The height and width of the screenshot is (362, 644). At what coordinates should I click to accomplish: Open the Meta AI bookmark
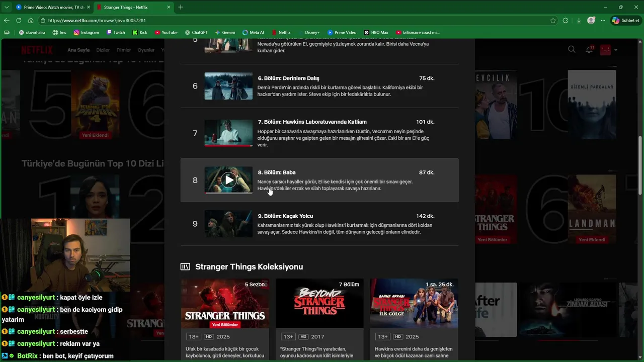tap(253, 32)
